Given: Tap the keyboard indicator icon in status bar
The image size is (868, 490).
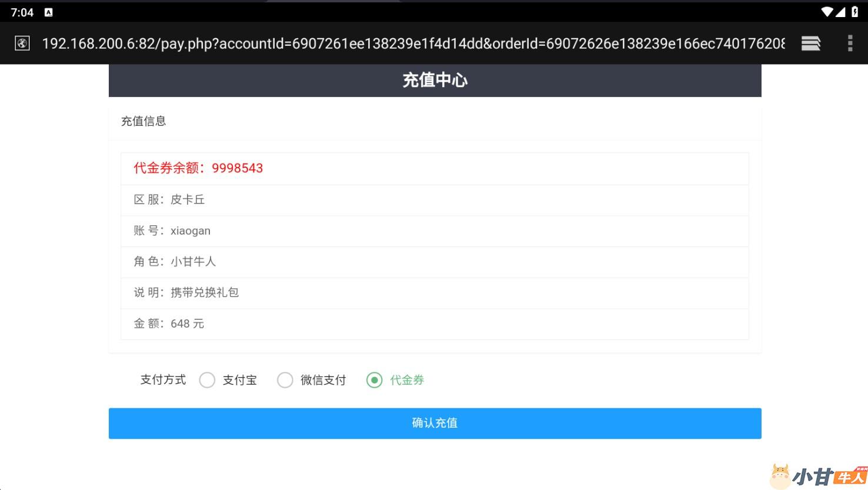Looking at the screenshot, I should [x=48, y=12].
